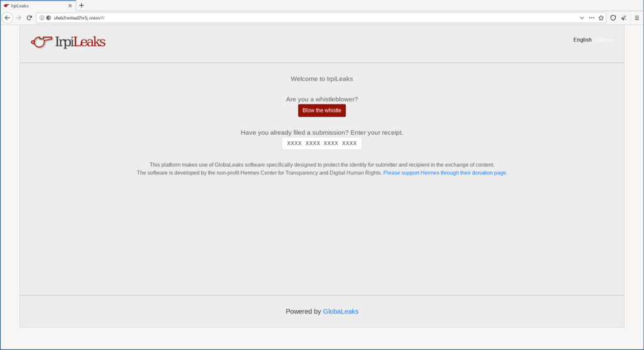This screenshot has height=350, width=644.
Task: Open a new tab with the plus button
Action: point(81,6)
